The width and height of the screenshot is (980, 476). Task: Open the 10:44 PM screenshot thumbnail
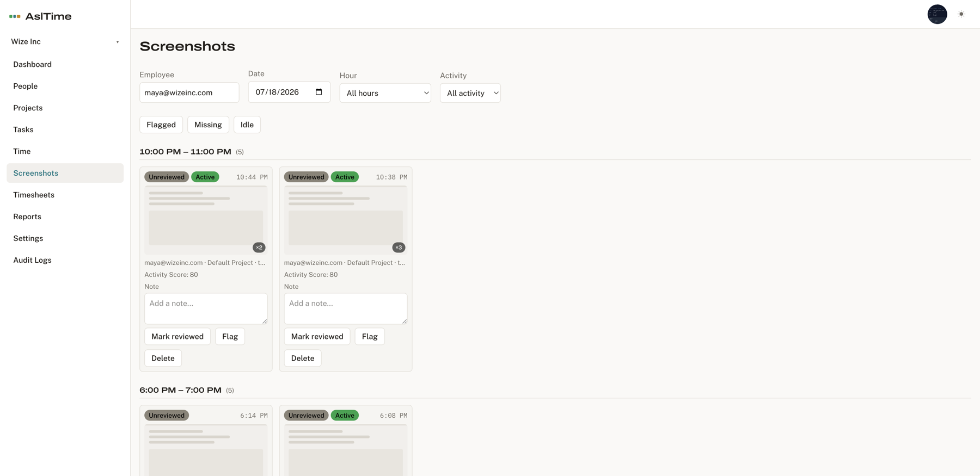click(206, 220)
